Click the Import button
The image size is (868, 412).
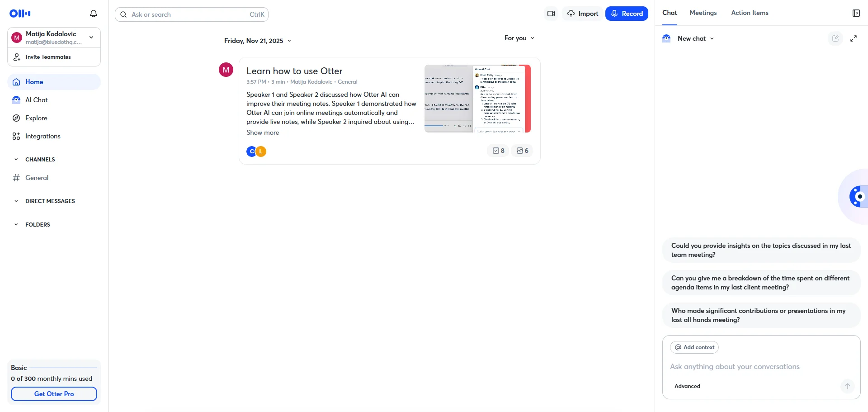(x=583, y=14)
